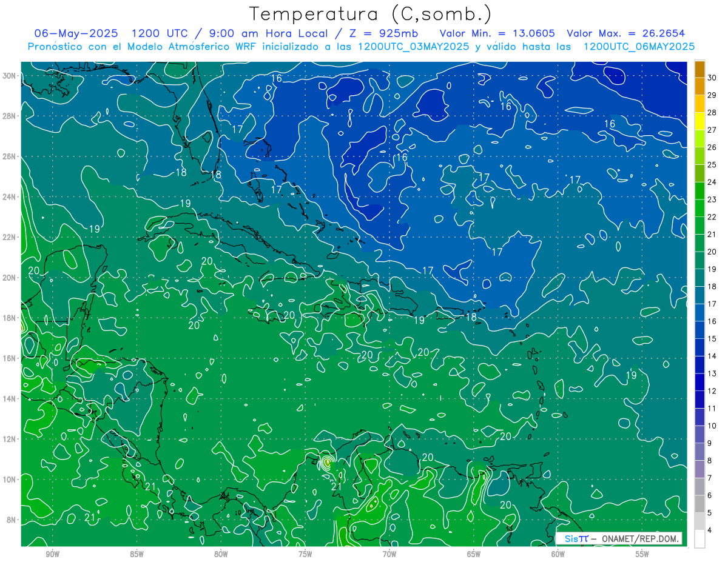The width and height of the screenshot is (728, 562).
Task: Click the '1200UTC_03MAY2025' initialization timestamp
Action: point(414,46)
